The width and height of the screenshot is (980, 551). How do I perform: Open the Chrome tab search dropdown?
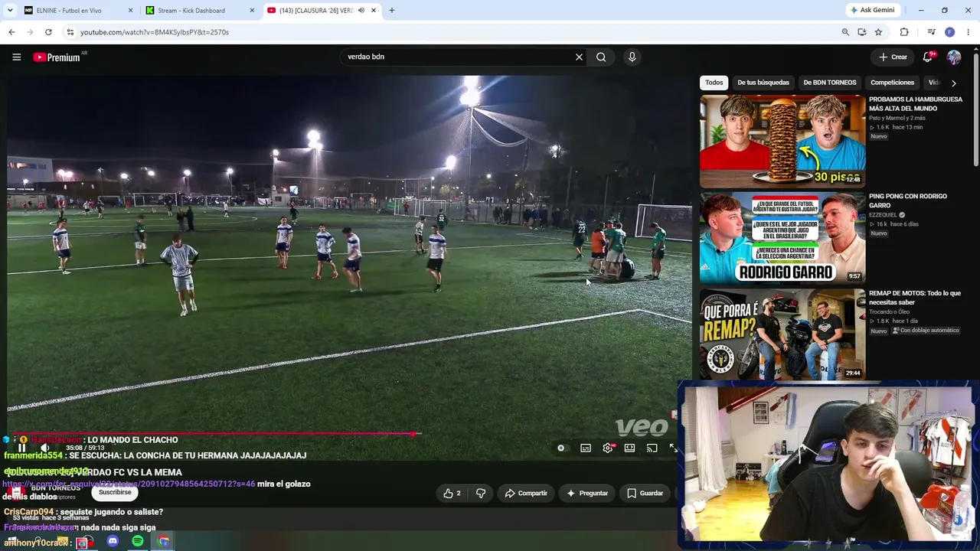10,11
